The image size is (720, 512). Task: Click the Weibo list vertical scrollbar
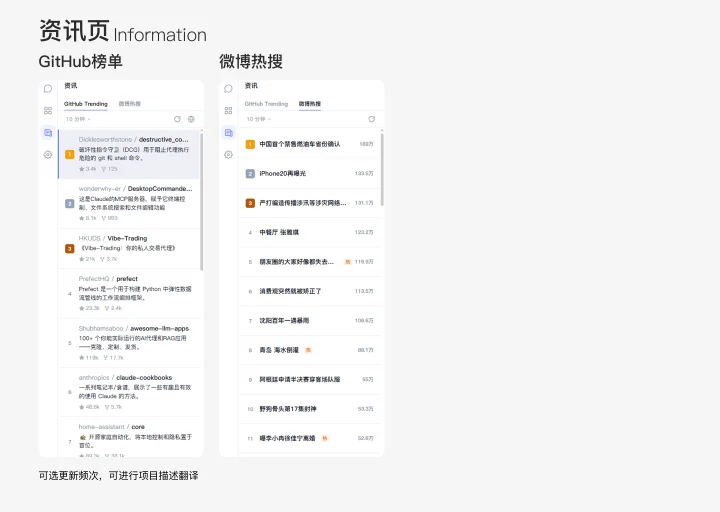pos(382,169)
